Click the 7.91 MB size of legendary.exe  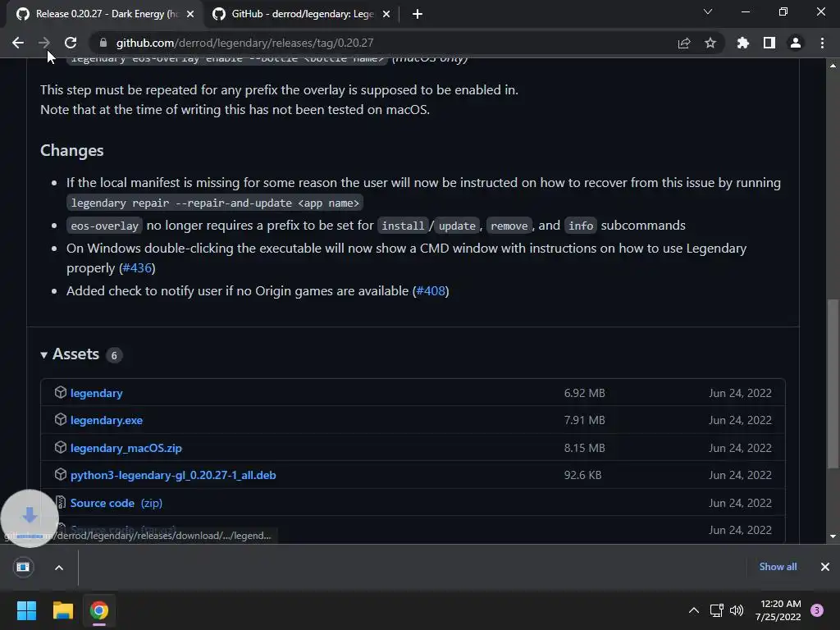tap(584, 421)
